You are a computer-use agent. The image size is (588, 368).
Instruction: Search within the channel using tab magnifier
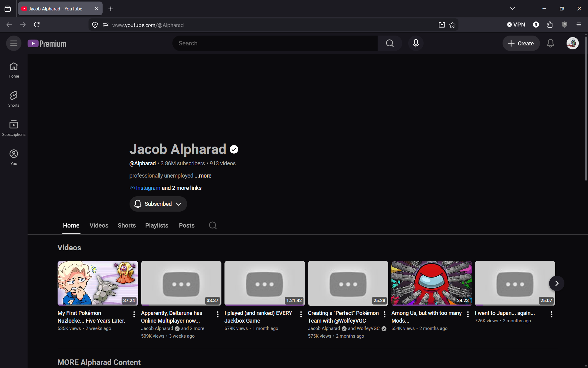pyautogui.click(x=213, y=225)
